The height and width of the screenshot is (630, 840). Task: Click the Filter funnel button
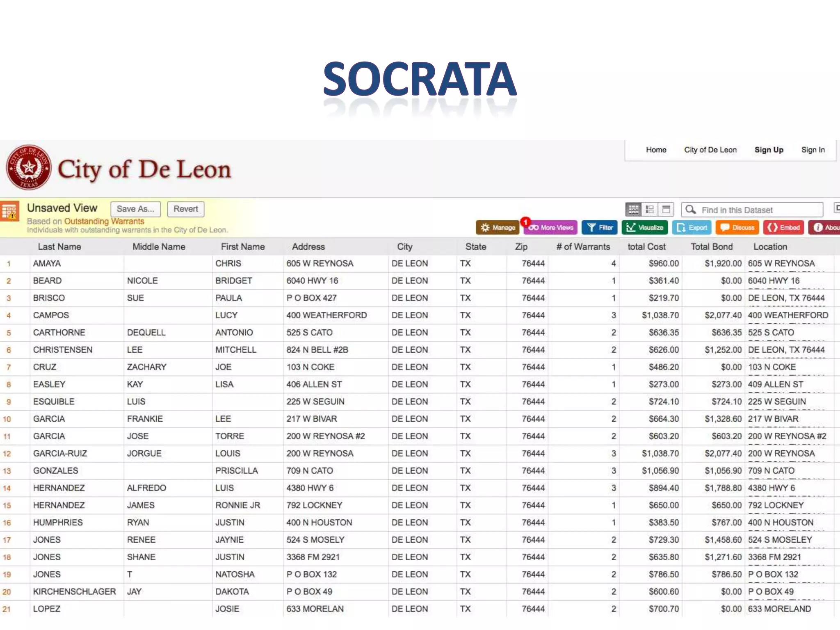tap(599, 228)
